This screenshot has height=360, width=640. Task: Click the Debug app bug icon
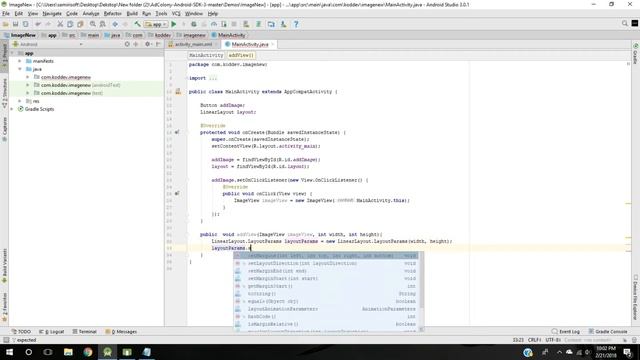194,24
